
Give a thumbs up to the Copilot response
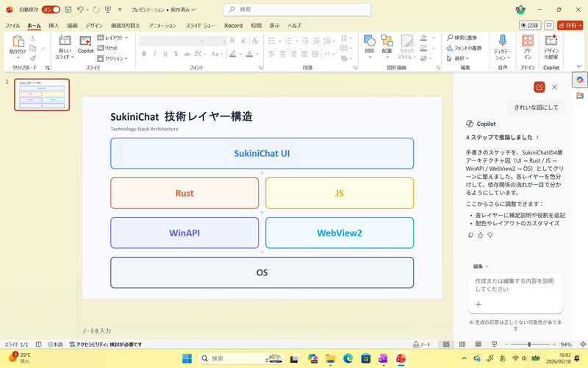coord(481,235)
